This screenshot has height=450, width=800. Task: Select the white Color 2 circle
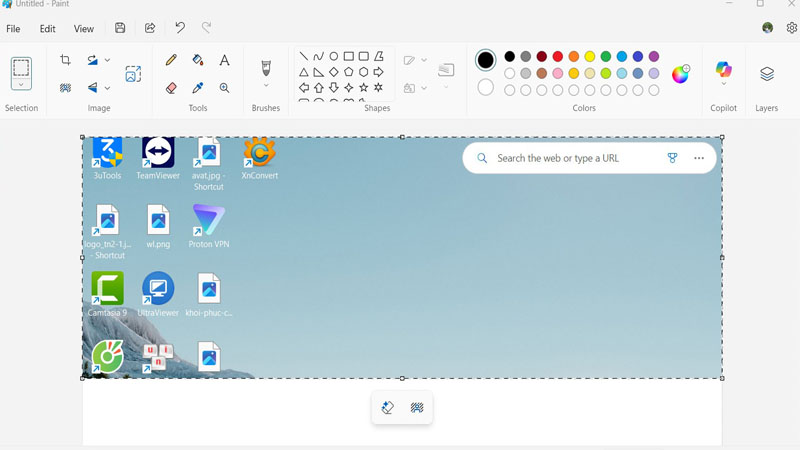(485, 88)
